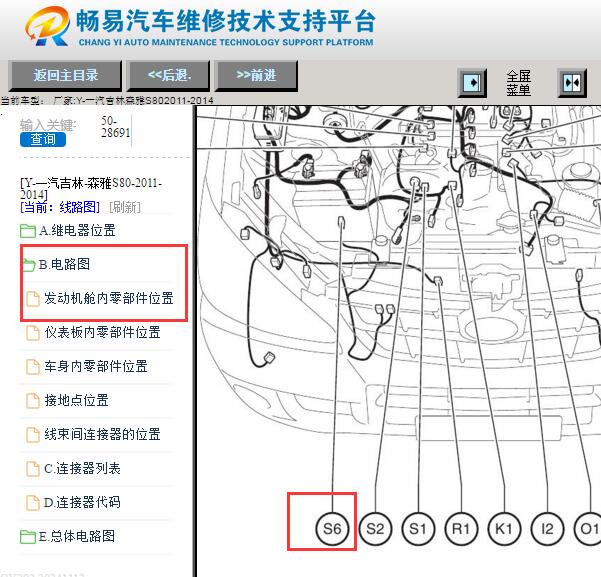Click document icon beside C.连接器列表
Viewport: 601px width, 577px height.
click(x=33, y=469)
